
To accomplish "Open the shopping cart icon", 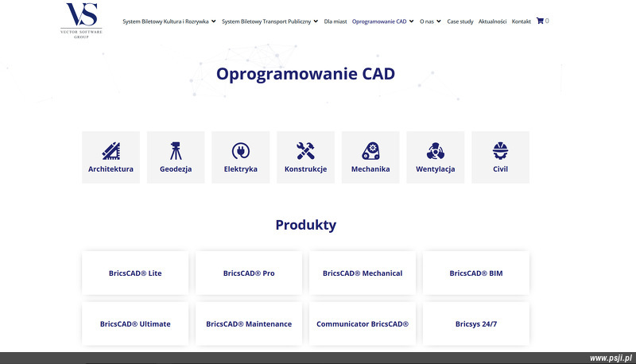I will [x=540, y=21].
